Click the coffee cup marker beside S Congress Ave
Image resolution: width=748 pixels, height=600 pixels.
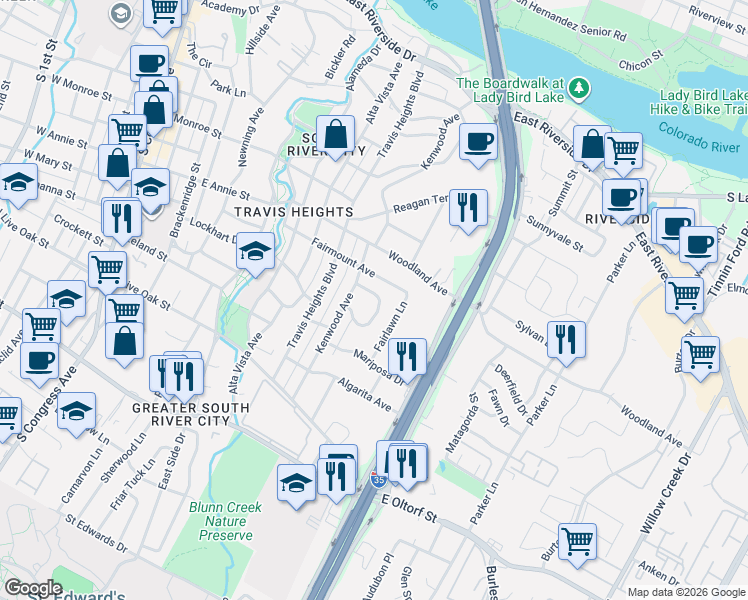click(40, 362)
